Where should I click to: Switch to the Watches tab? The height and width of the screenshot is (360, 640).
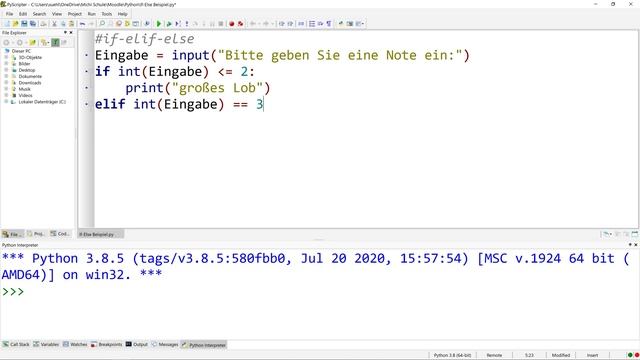click(75, 344)
